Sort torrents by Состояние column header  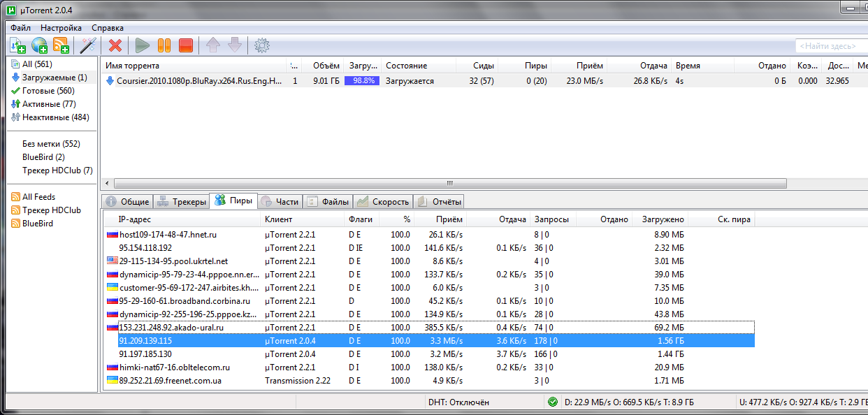point(419,66)
